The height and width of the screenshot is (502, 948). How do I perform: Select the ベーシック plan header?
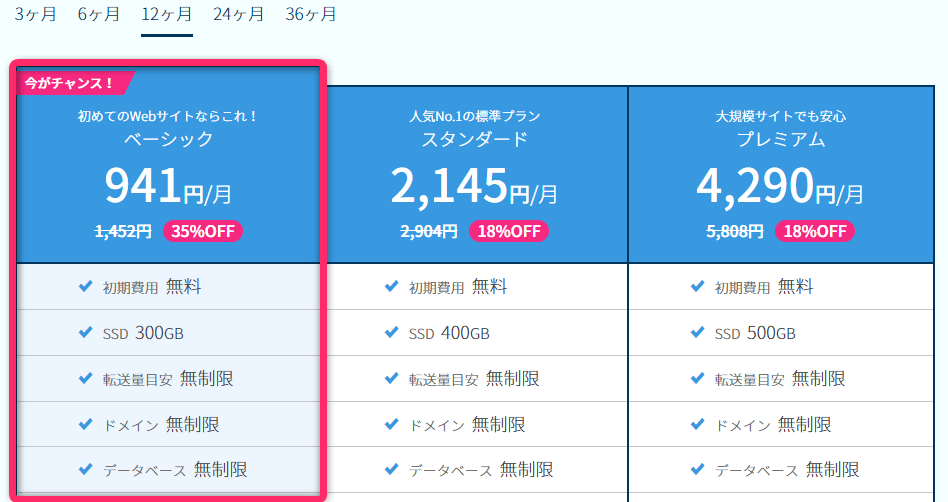[168, 139]
